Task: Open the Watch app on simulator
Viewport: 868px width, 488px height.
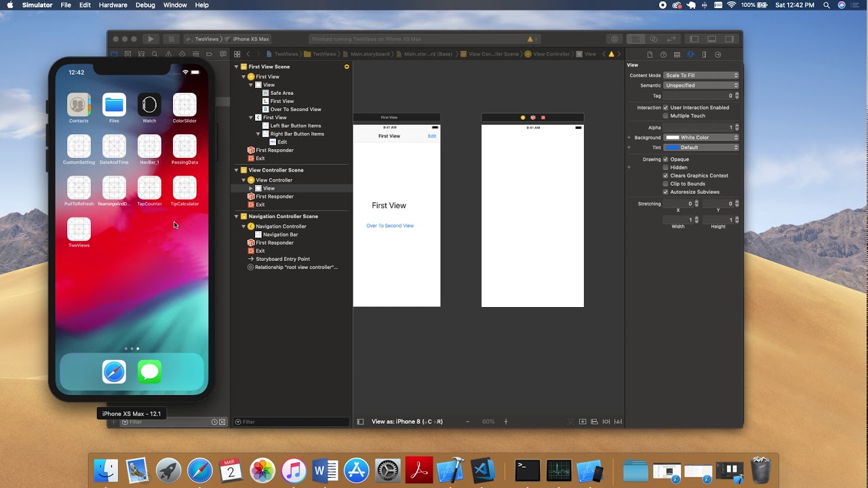Action: point(149,105)
